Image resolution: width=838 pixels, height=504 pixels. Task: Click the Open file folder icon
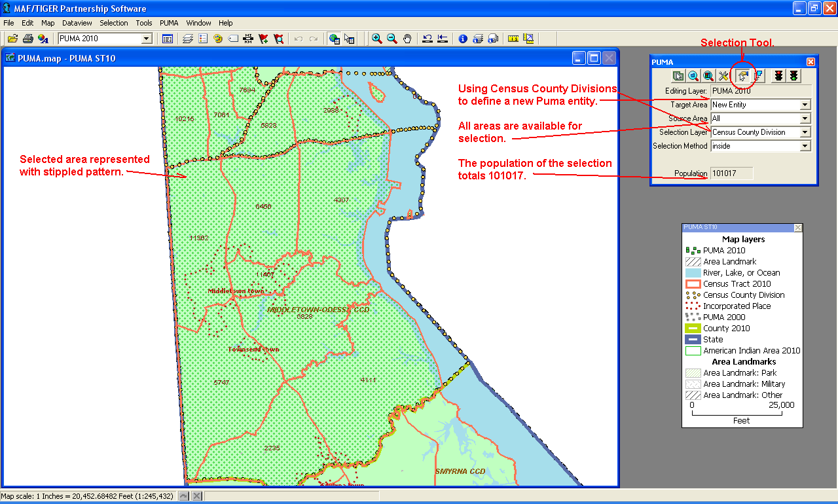12,39
